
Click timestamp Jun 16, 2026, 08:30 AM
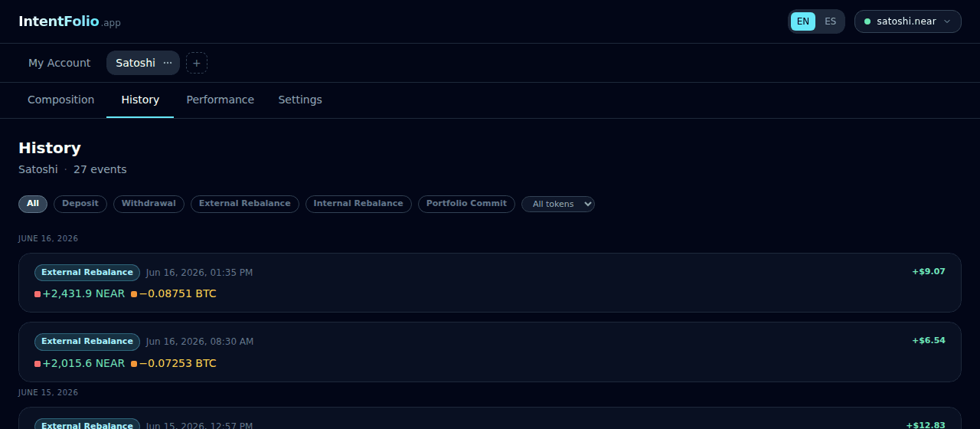click(x=200, y=342)
